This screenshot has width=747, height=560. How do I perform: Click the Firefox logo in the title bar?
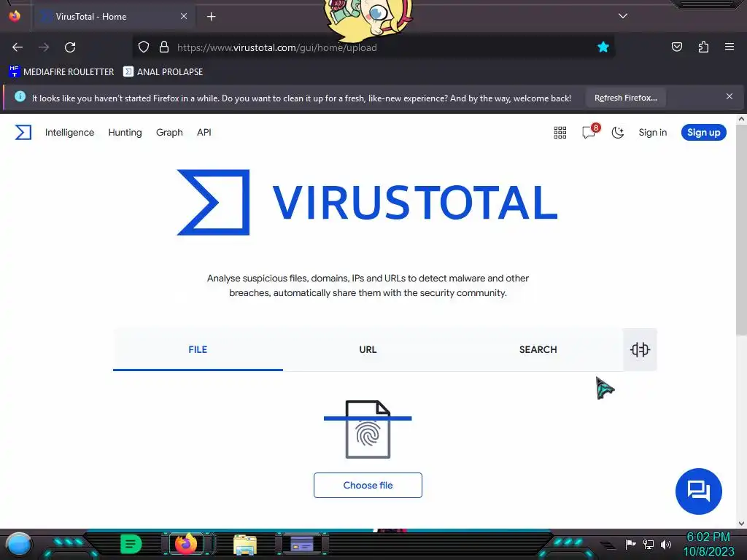15,16
